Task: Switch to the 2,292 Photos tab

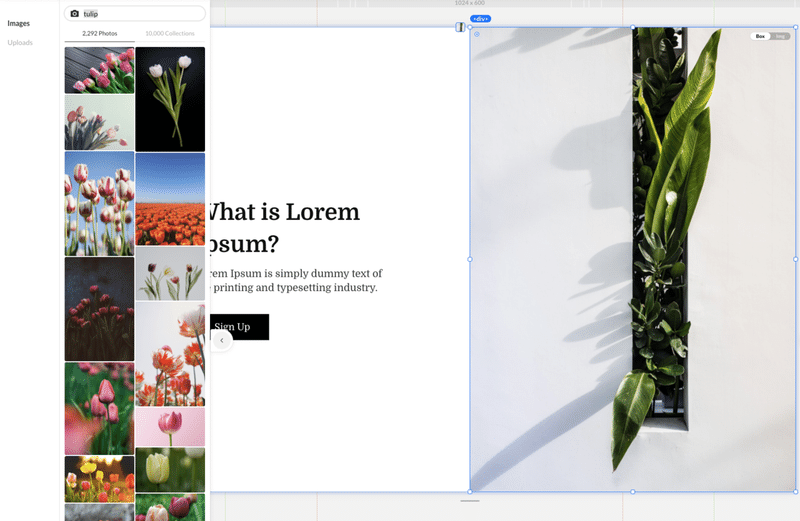Action: [x=99, y=33]
